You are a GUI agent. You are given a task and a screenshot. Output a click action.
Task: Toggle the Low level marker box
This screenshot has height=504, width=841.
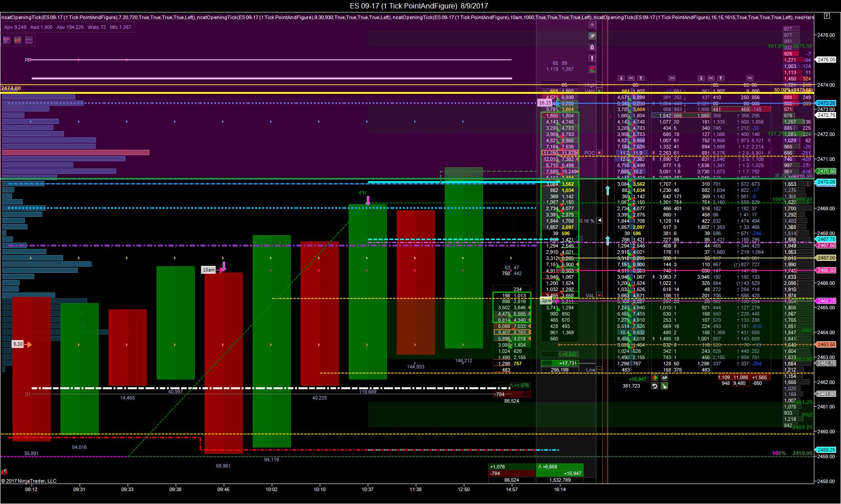599,370
